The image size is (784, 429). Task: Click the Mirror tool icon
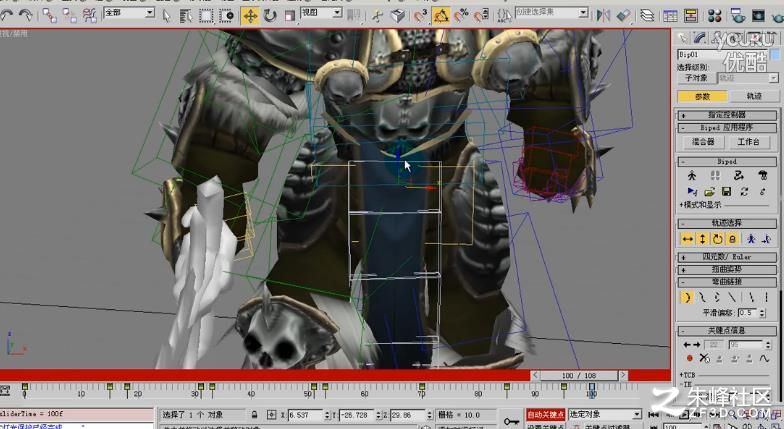click(x=604, y=16)
